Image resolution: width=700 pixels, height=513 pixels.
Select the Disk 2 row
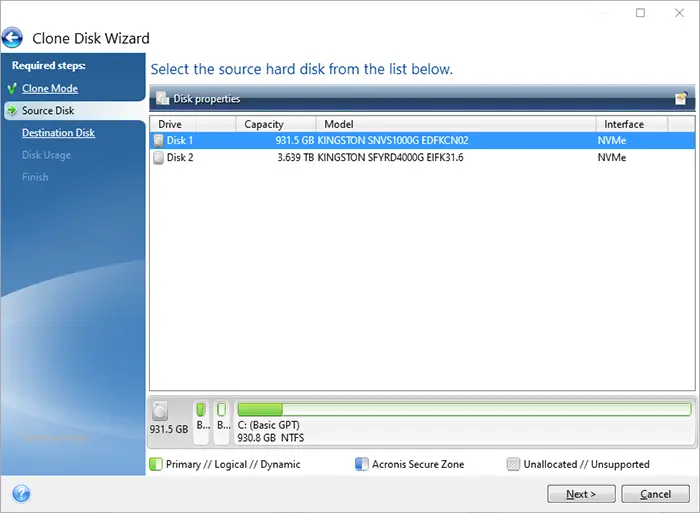click(x=422, y=158)
